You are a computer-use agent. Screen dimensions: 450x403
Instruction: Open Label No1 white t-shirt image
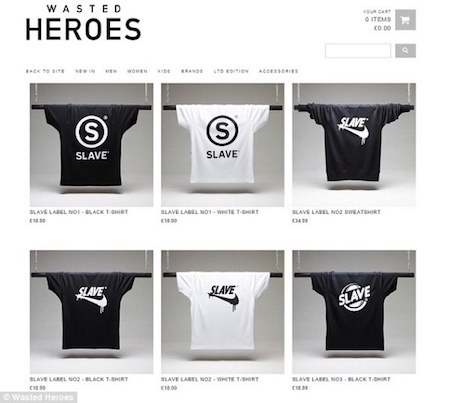tap(223, 145)
